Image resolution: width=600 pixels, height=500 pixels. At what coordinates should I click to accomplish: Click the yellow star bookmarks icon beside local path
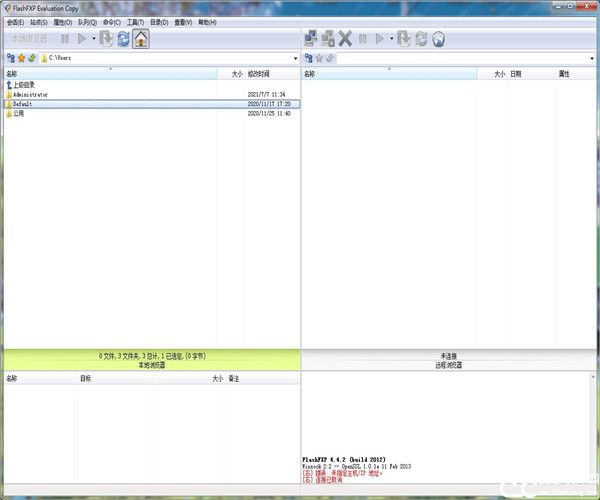point(21,59)
